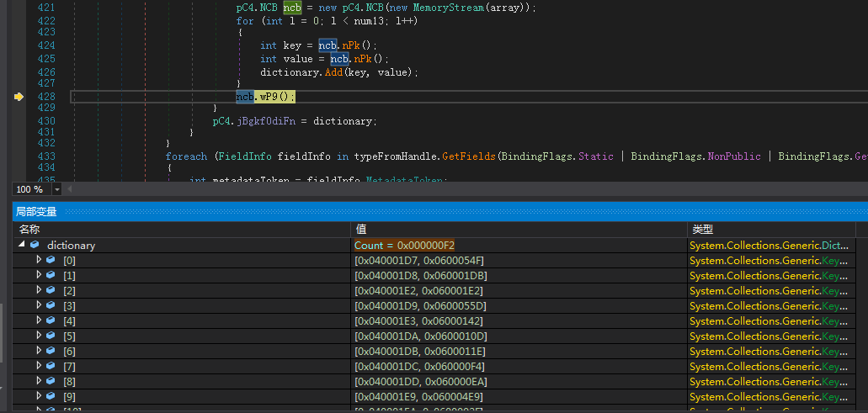The width and height of the screenshot is (868, 413).
Task: Expand dictionary entry [2]
Action: [39, 289]
